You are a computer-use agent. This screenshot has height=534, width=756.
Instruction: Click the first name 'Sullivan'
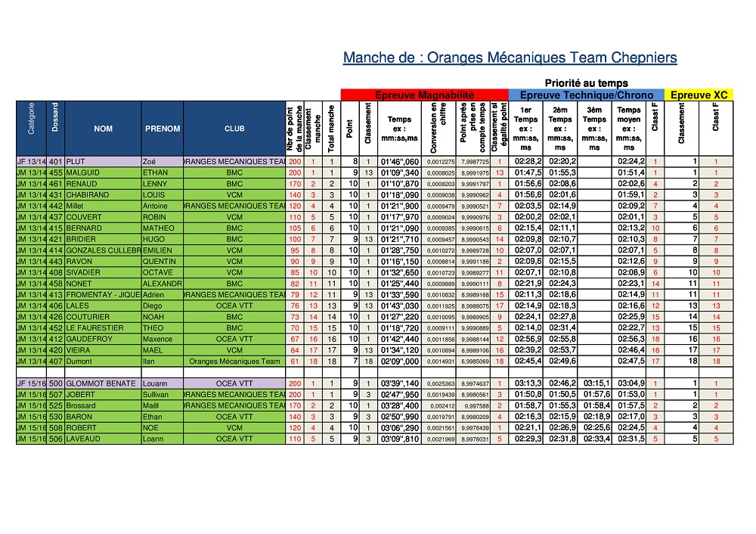click(x=163, y=395)
